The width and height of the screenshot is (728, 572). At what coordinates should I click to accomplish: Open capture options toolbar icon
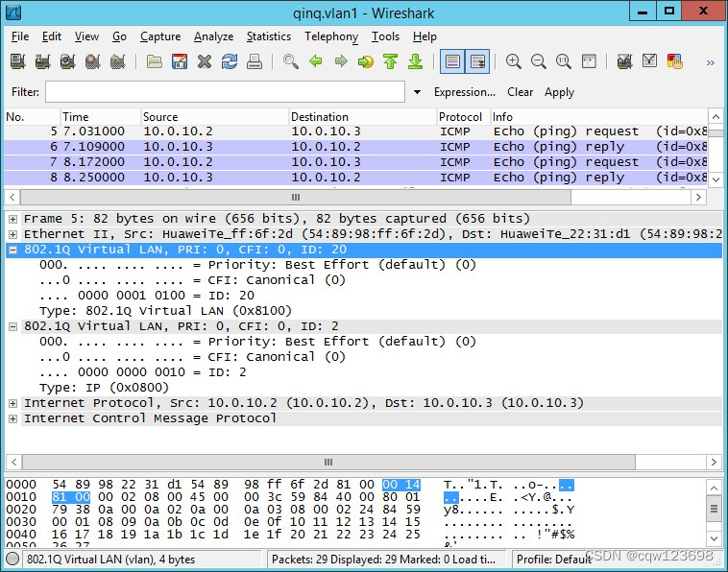42,61
